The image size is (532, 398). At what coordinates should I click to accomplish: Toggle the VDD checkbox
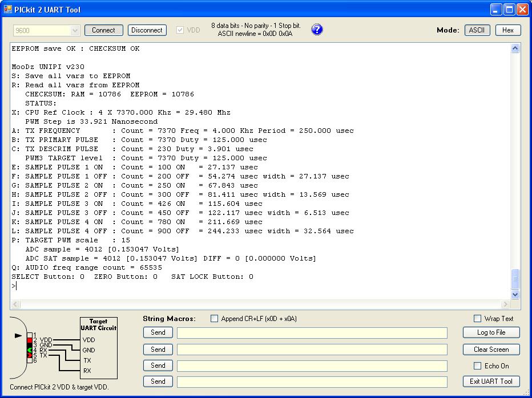tap(180, 30)
